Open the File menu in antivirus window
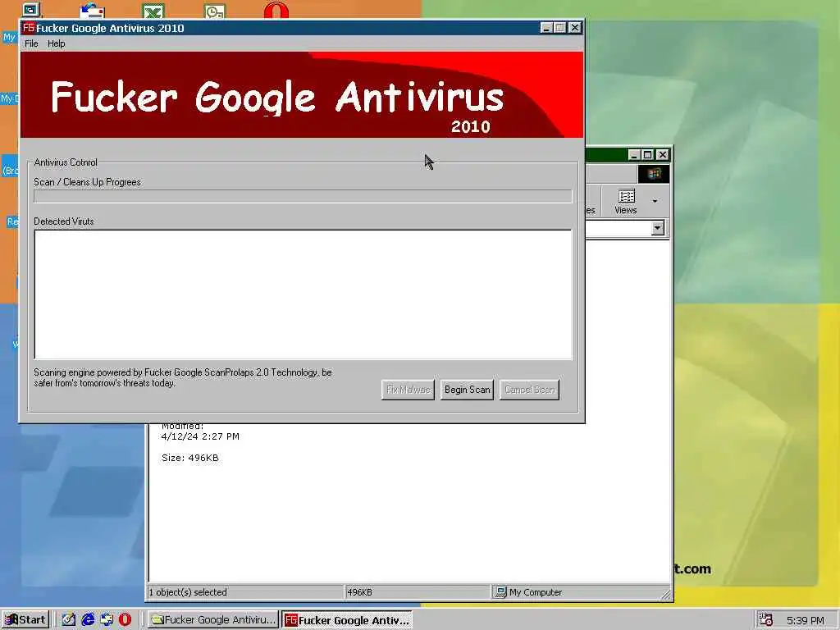Image resolution: width=840 pixels, height=630 pixels. (31, 44)
